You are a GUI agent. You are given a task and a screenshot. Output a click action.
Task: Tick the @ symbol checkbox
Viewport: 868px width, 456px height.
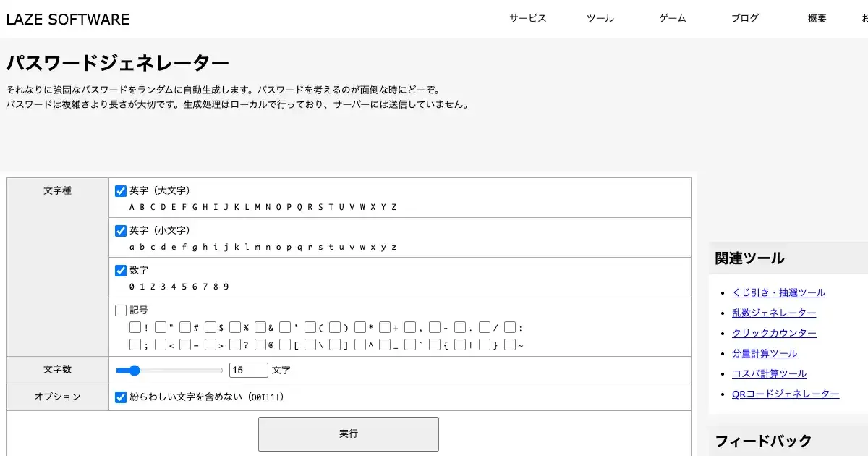[260, 345]
